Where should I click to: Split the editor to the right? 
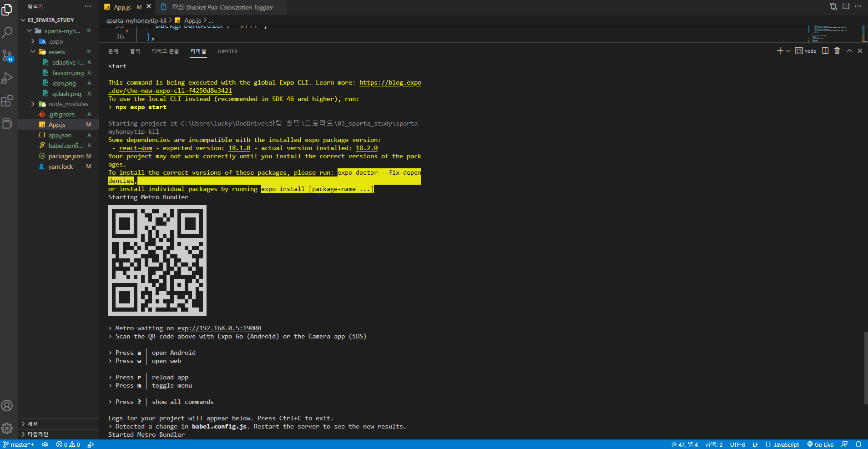[846, 6]
